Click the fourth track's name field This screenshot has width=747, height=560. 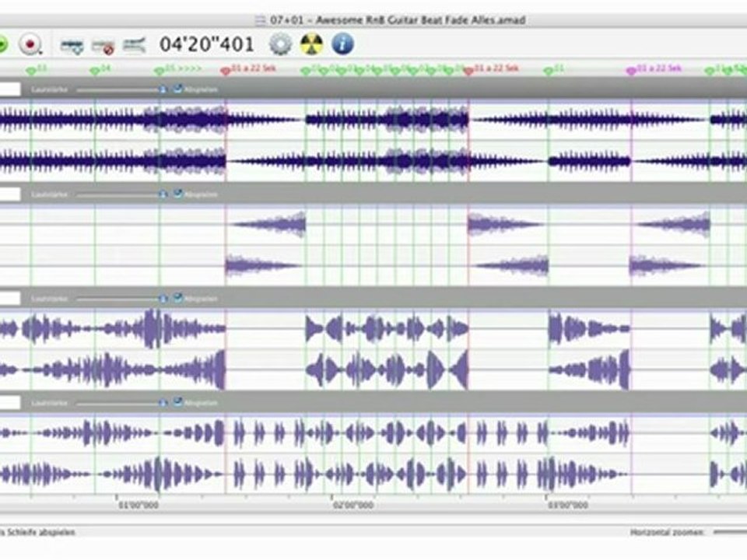[x=10, y=403]
